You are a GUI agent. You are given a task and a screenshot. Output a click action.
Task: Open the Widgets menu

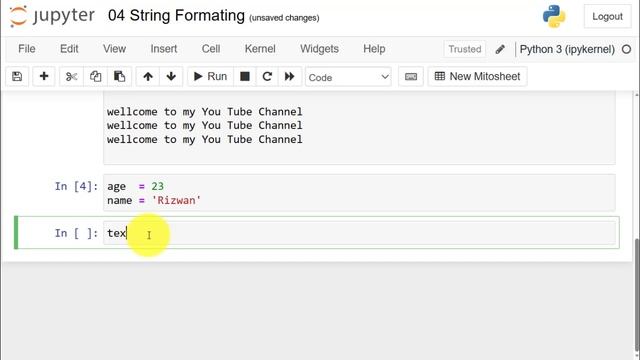(319, 49)
